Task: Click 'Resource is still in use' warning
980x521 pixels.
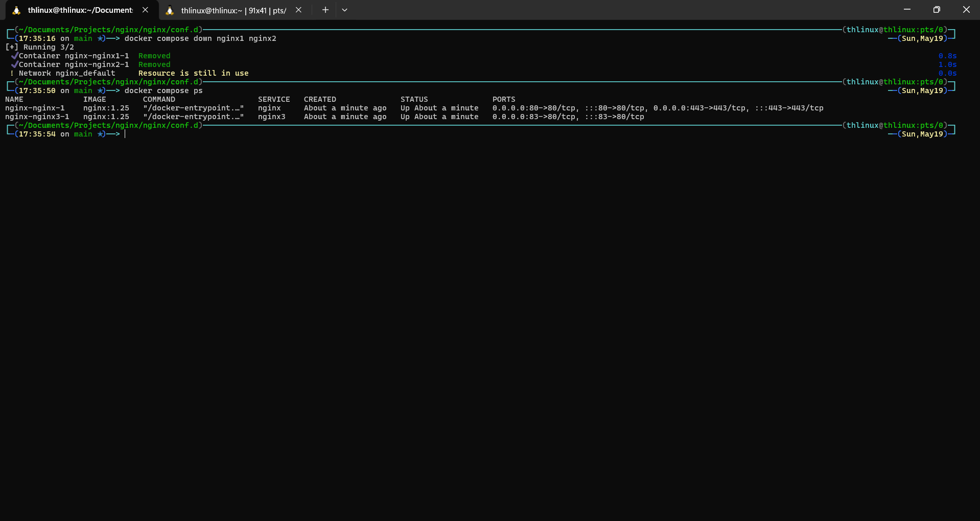Action: 193,73
